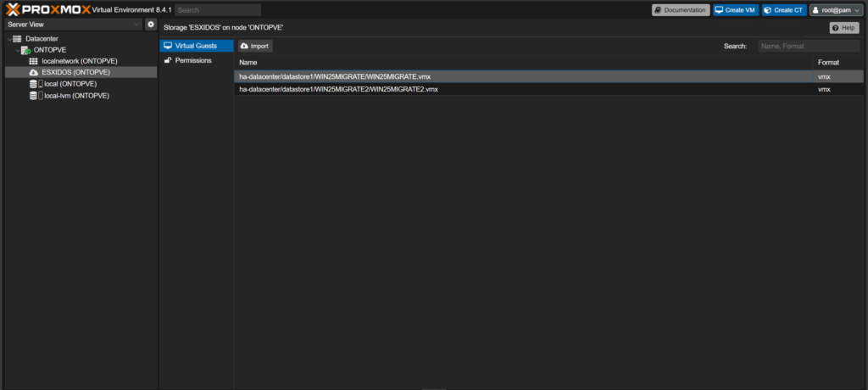Click the Virtual Guests monitor icon

tap(169, 46)
